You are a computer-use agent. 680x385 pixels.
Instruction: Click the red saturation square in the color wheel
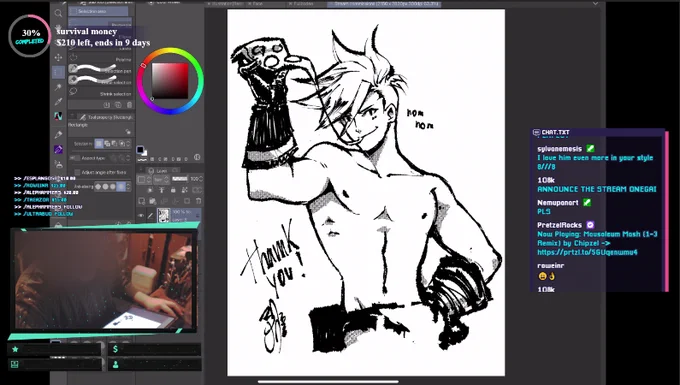[x=170, y=81]
